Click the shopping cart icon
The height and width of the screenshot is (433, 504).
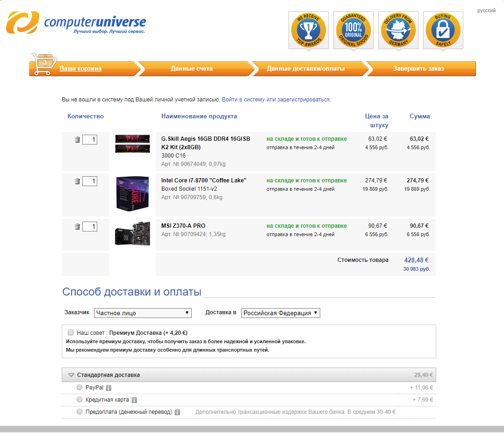(44, 64)
